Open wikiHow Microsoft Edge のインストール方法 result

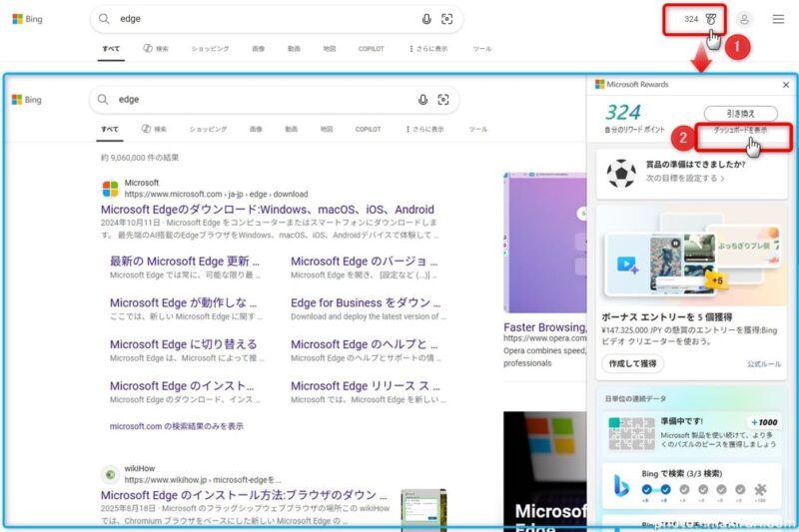pos(244,495)
